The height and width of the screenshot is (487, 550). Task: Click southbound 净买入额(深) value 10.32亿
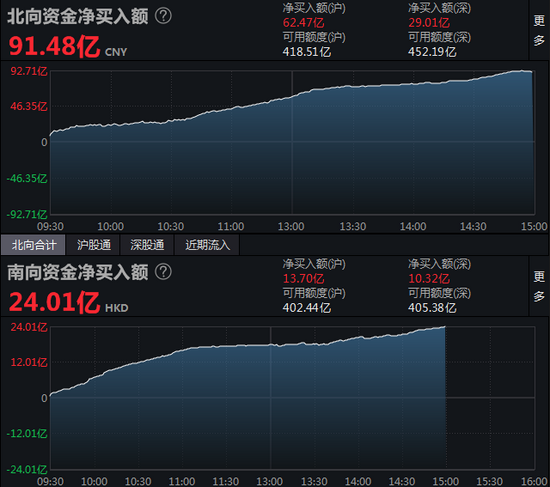coord(429,279)
